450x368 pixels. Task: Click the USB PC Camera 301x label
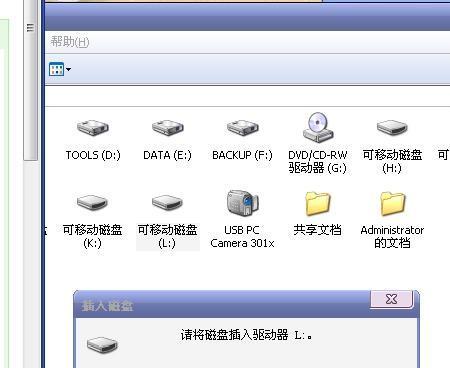(x=242, y=237)
